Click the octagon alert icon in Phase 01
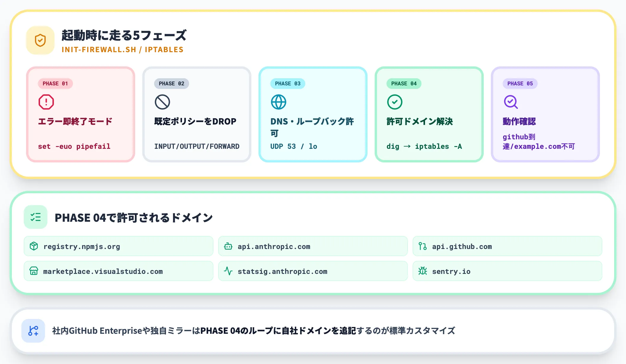 (46, 102)
